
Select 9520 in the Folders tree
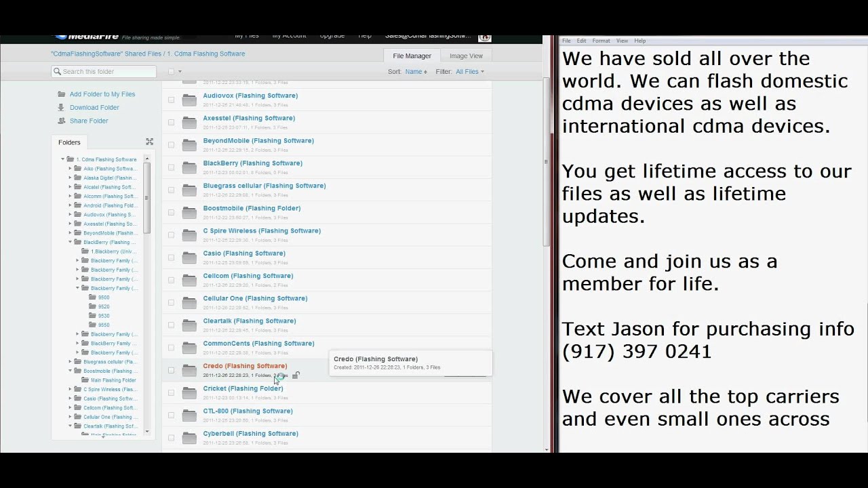pyautogui.click(x=104, y=306)
